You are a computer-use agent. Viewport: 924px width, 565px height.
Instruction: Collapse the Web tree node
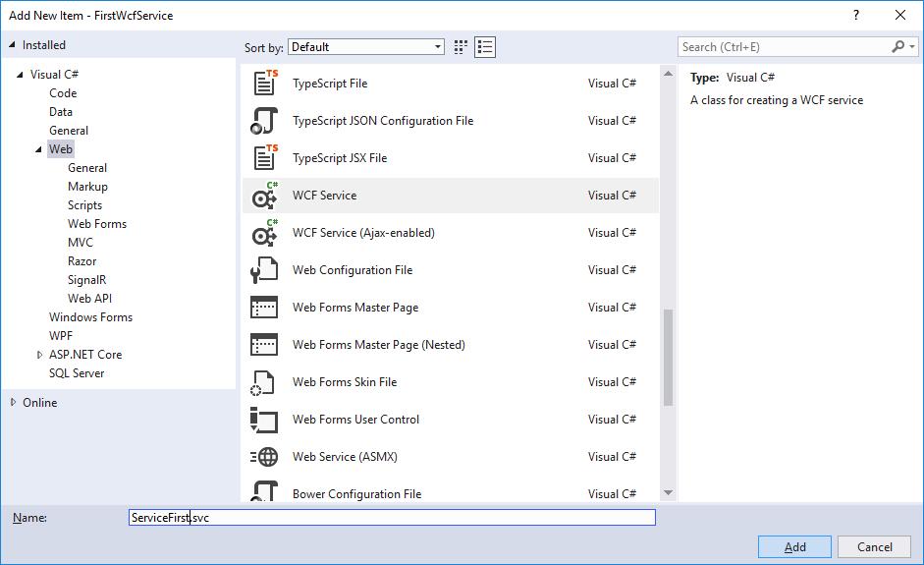[x=39, y=149]
